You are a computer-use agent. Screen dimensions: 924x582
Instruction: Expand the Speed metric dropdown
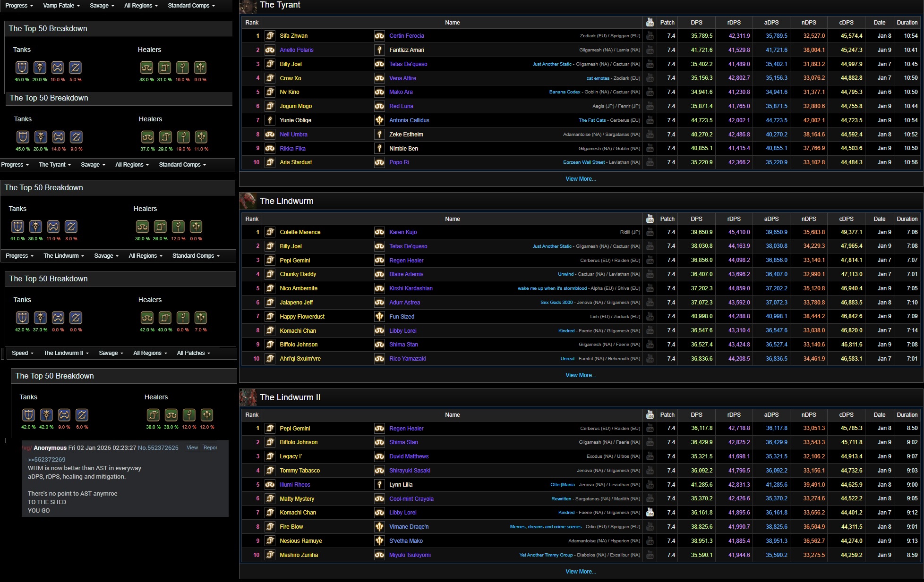point(22,353)
